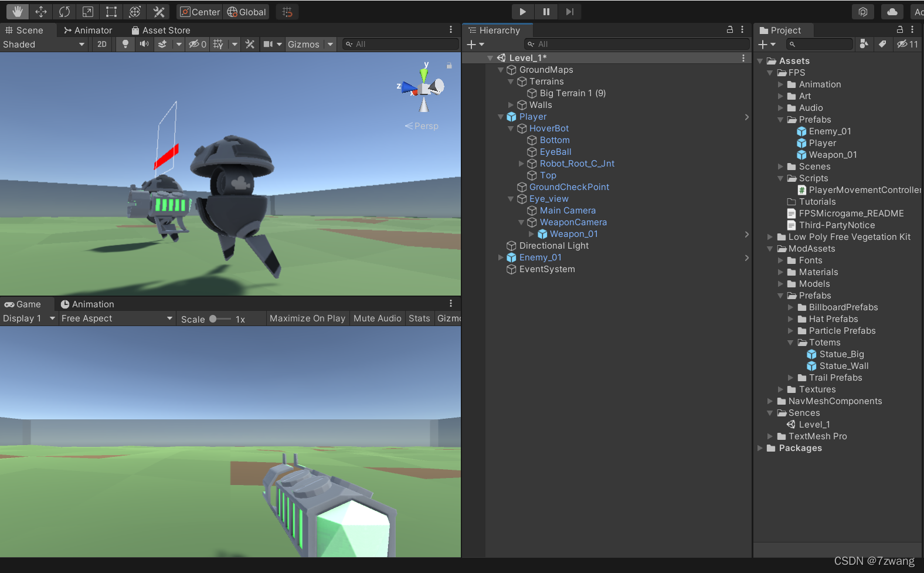
Task: Toggle scene audio
Action: (144, 44)
